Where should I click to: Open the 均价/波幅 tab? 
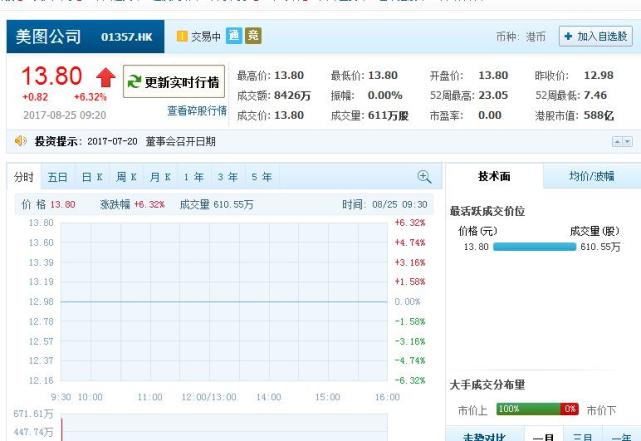pyautogui.click(x=592, y=176)
